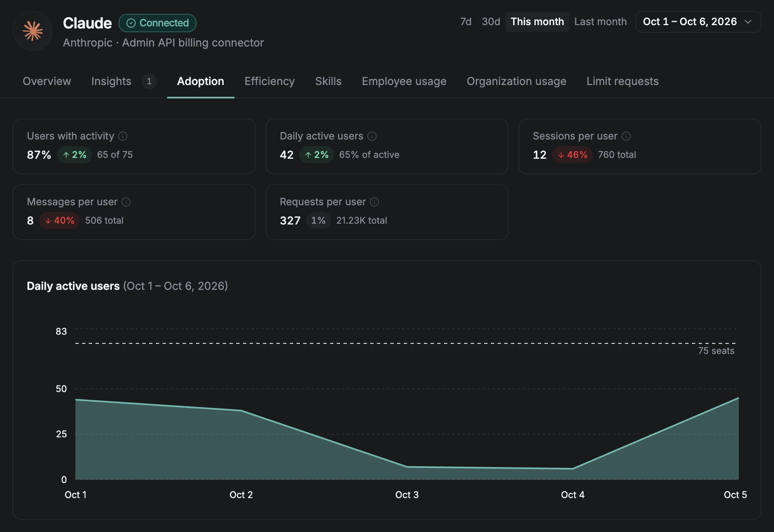Screen dimensions: 774x532
Task: Click the 65 of 75 text
Action: (115, 155)
